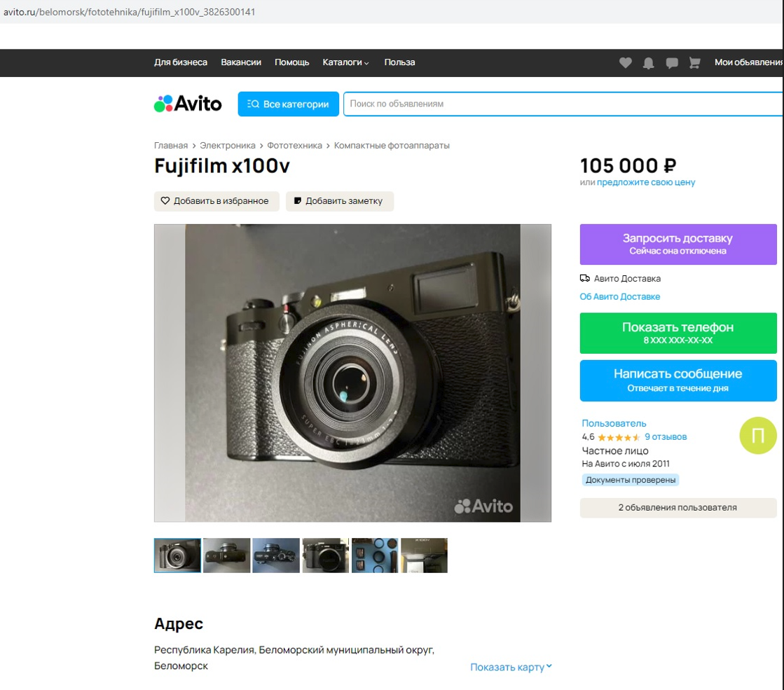The height and width of the screenshot is (690, 784).
Task: Open shopping cart icon
Action: [x=694, y=62]
